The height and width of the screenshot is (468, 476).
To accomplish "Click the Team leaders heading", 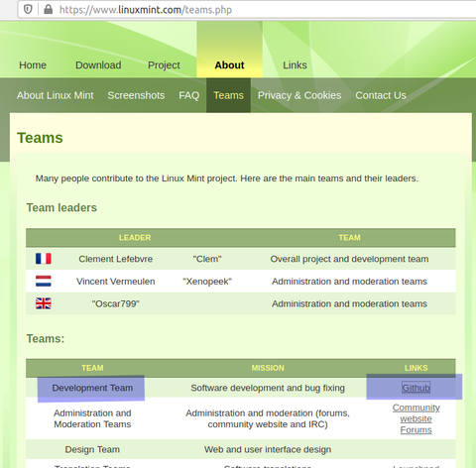I will (x=61, y=207).
